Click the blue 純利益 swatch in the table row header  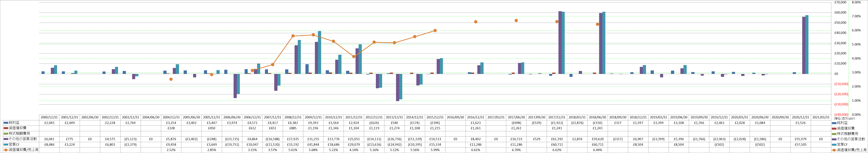point(6,123)
